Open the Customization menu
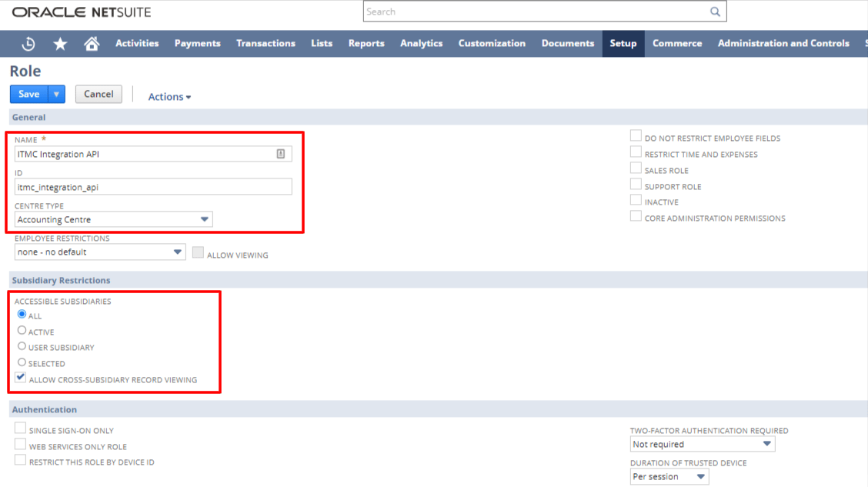This screenshot has height=487, width=868. (x=492, y=43)
